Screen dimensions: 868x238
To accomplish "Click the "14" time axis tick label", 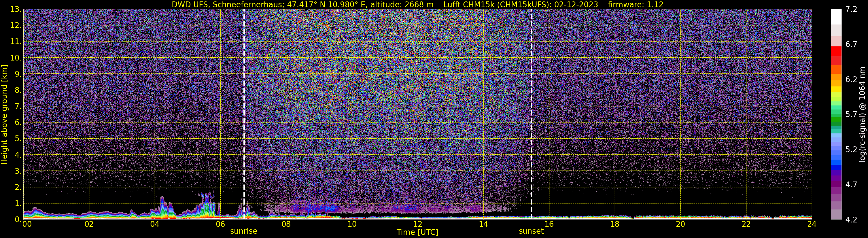I will click(483, 224).
